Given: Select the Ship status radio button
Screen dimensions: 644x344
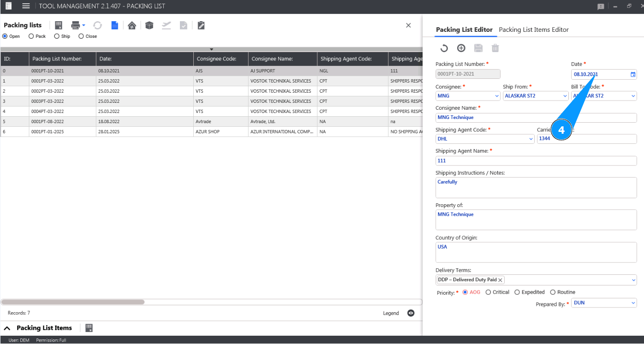Looking at the screenshot, I should coord(57,36).
